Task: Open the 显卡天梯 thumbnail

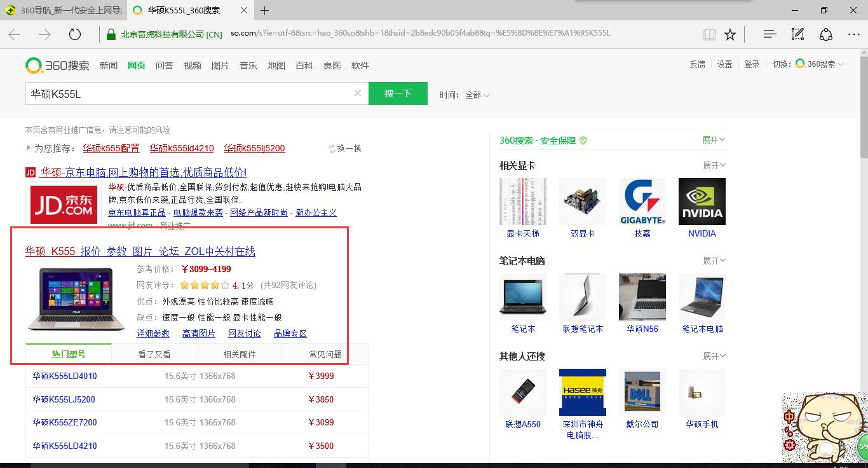Action: coord(523,202)
